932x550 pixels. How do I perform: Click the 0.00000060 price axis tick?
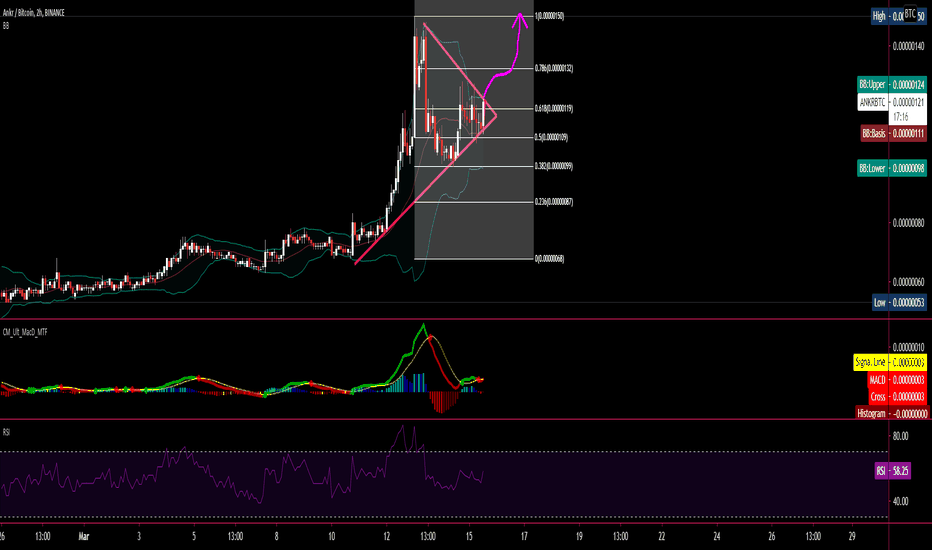908,282
